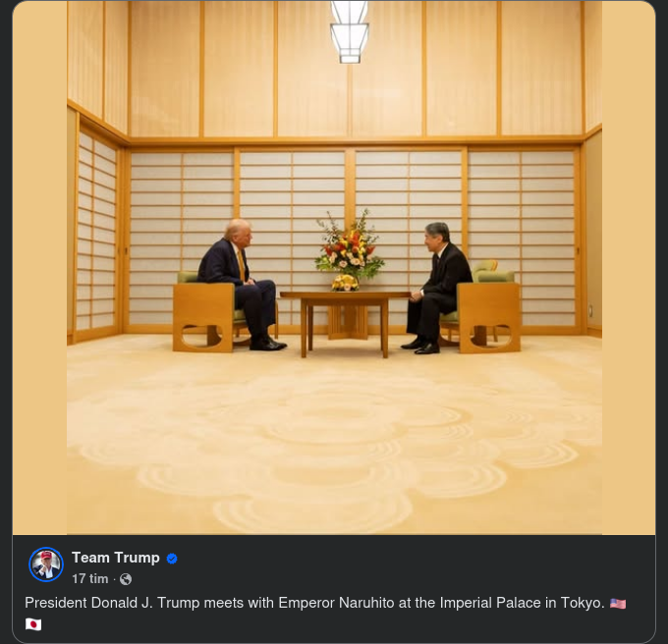
Task: Click the US flag emoji in caption
Action: point(618,604)
